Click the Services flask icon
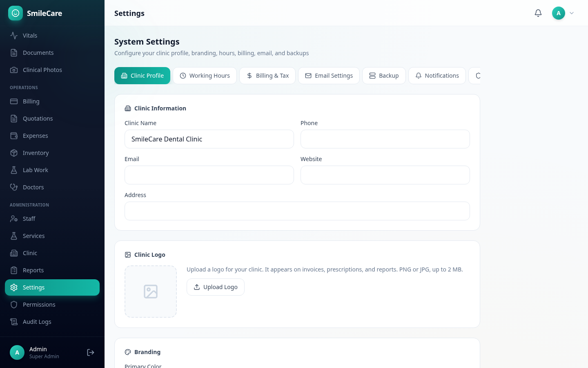Screen dimensions: 588x368 coord(14,236)
